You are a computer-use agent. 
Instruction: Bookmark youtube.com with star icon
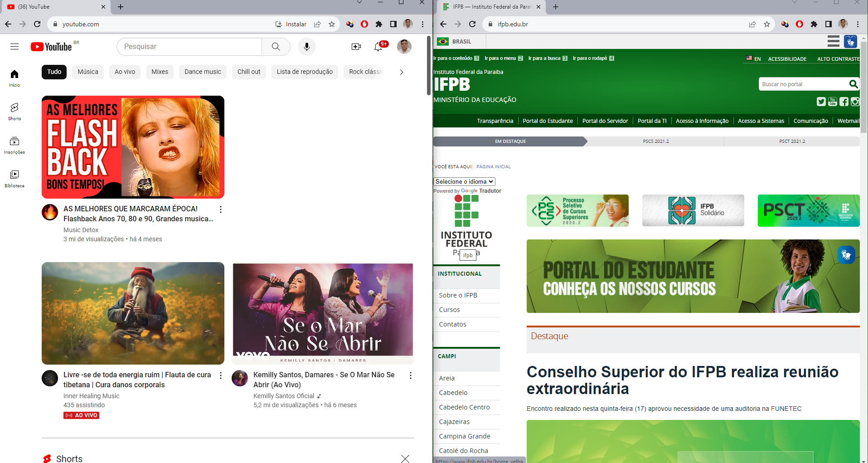332,24
